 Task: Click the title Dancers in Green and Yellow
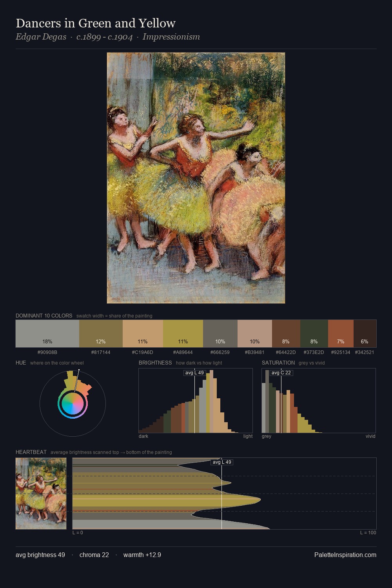click(96, 23)
